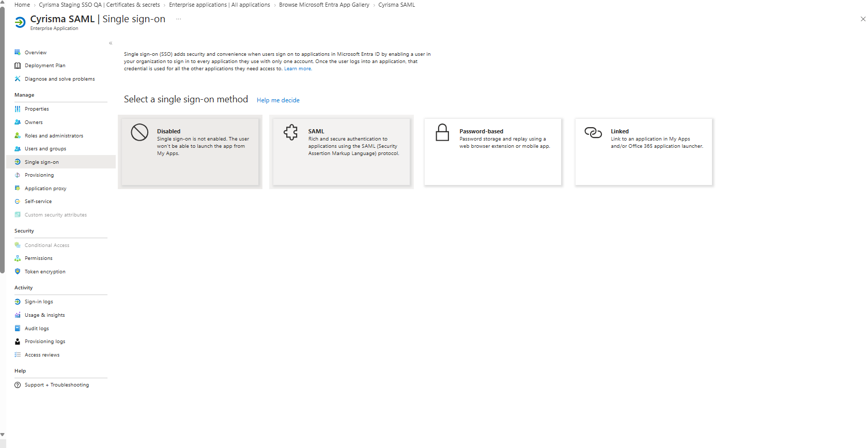Viewport: 868px width, 448px height.
Task: Click the Properties bars icon
Action: coord(18,109)
